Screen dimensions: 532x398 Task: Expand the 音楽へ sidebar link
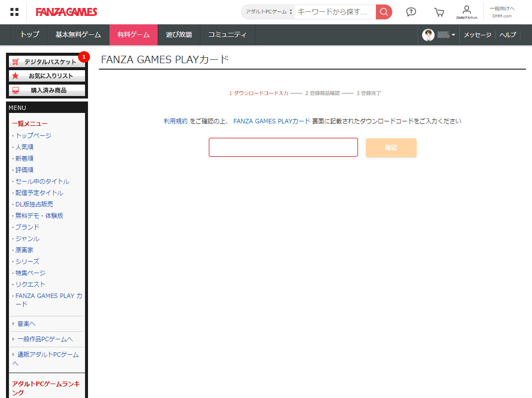26,324
